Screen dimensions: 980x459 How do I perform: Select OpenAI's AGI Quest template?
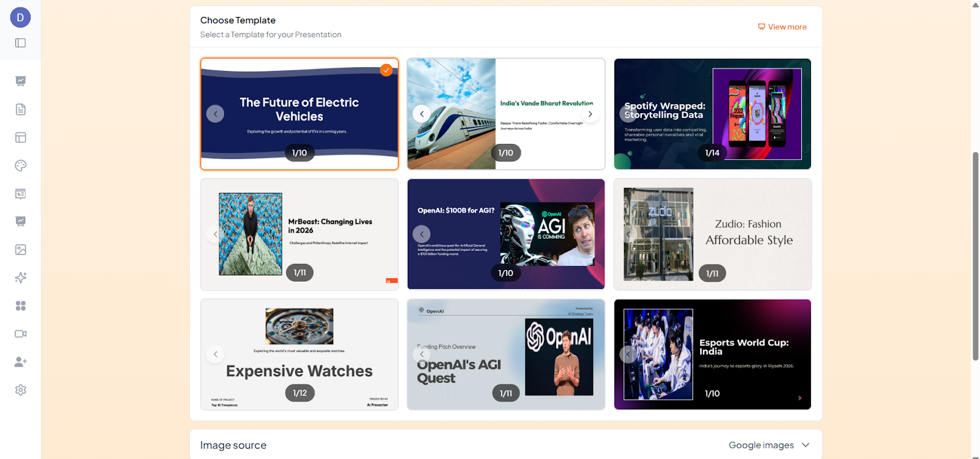pos(506,354)
